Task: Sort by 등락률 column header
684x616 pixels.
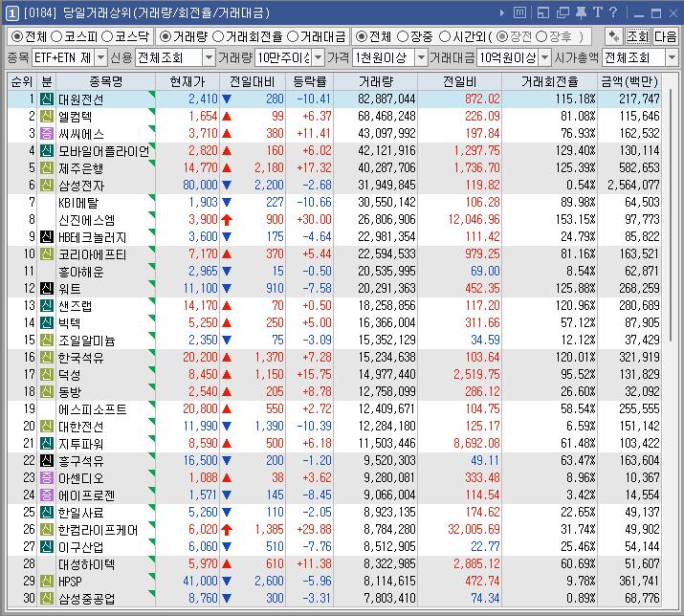Action: tap(309, 82)
